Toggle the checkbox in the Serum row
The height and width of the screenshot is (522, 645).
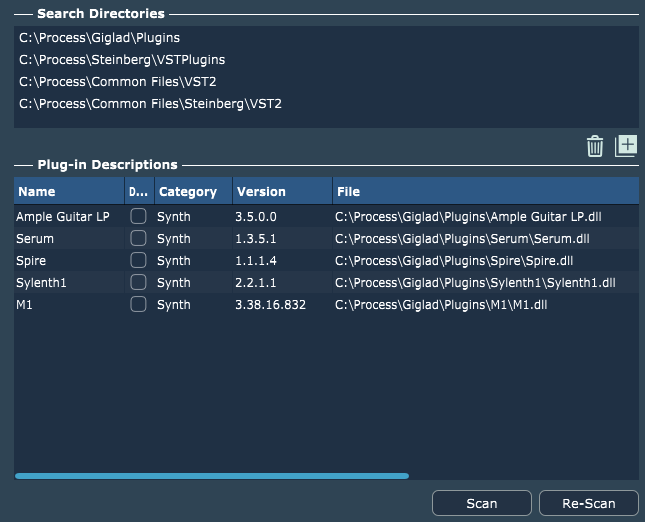pyautogui.click(x=138, y=238)
